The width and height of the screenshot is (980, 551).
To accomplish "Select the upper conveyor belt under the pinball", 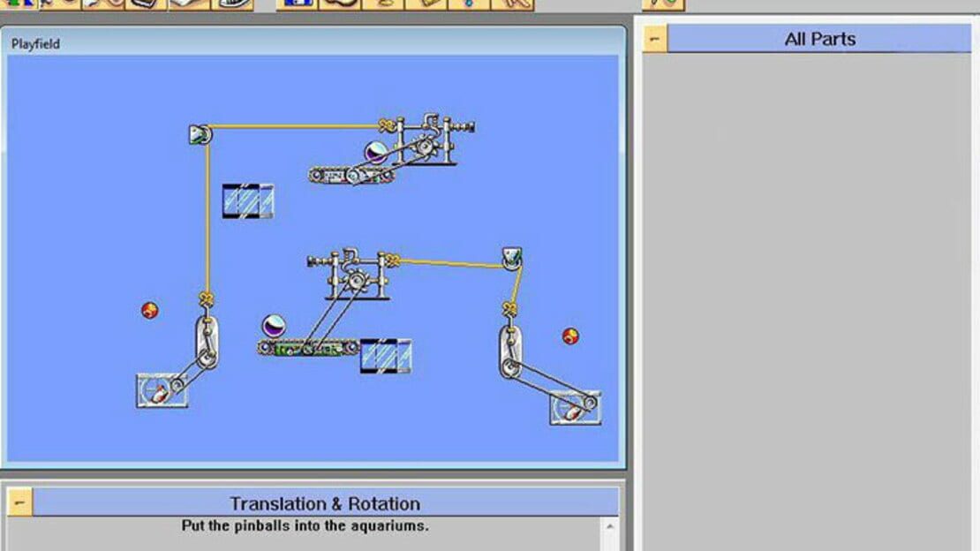I will pyautogui.click(x=352, y=175).
